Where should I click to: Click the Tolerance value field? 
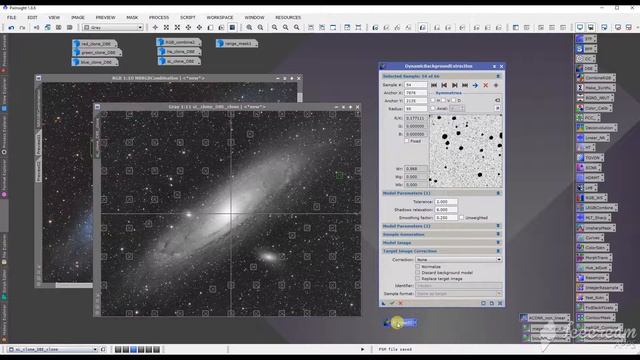pos(446,202)
